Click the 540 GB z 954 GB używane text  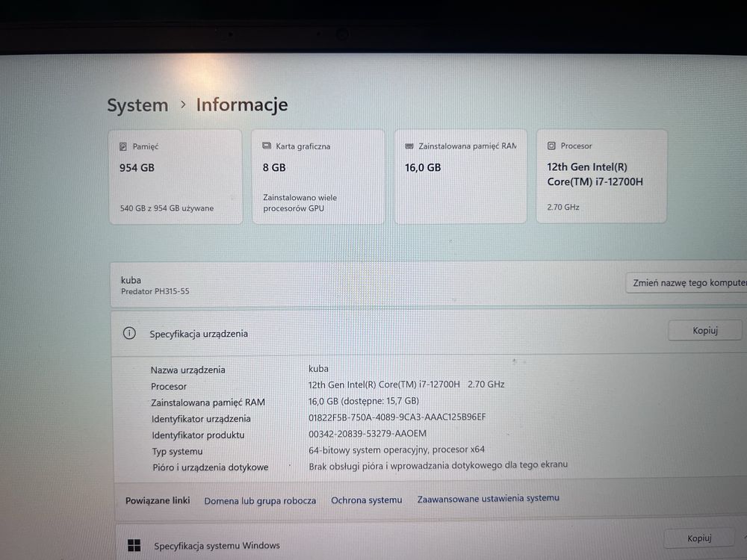tap(167, 208)
